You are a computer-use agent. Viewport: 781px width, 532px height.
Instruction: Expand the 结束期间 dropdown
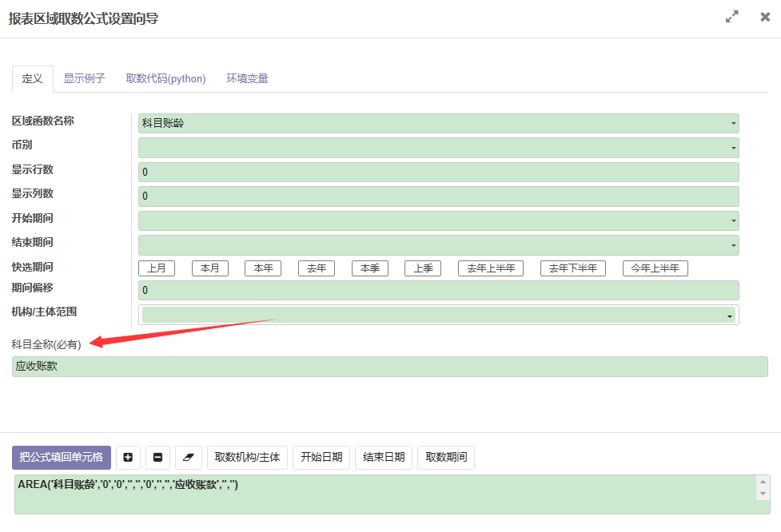tap(438, 245)
